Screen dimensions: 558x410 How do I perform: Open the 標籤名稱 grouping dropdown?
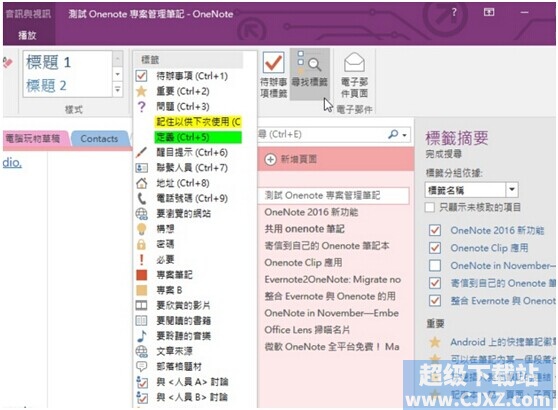coord(512,190)
